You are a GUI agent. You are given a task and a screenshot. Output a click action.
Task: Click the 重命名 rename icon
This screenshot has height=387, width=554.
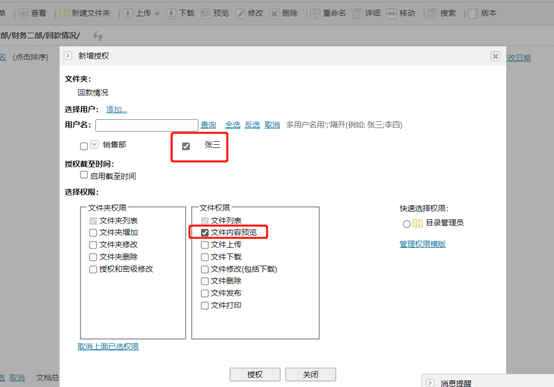pos(315,14)
